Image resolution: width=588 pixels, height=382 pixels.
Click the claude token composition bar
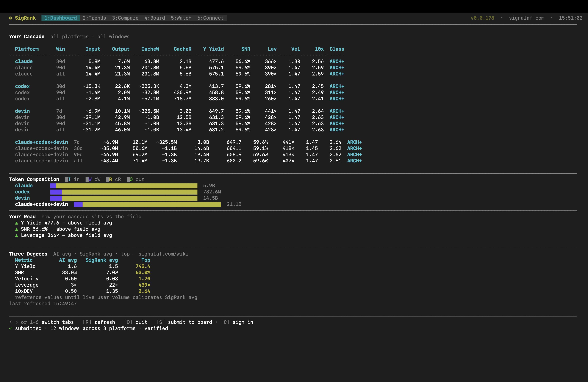tap(124, 186)
